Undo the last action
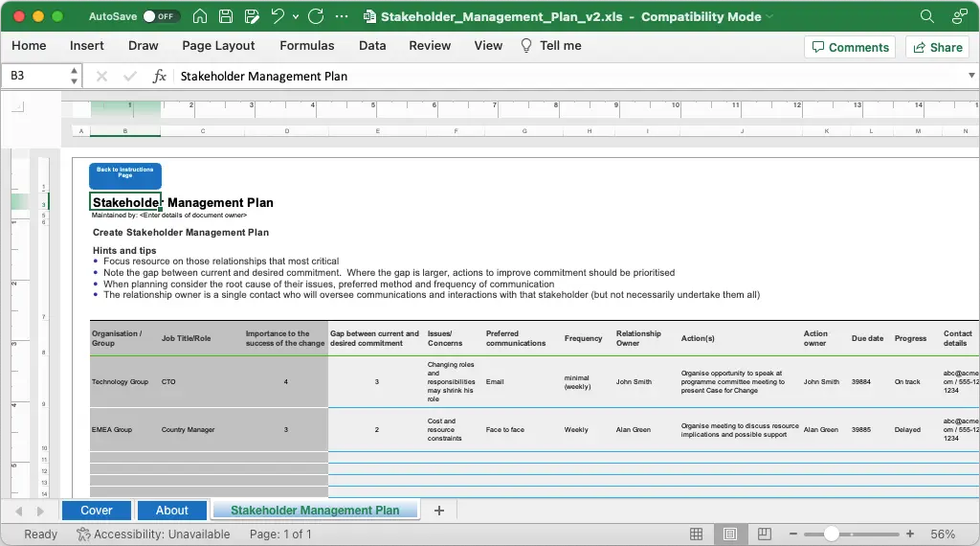Viewport: 980px width, 546px height. click(278, 16)
